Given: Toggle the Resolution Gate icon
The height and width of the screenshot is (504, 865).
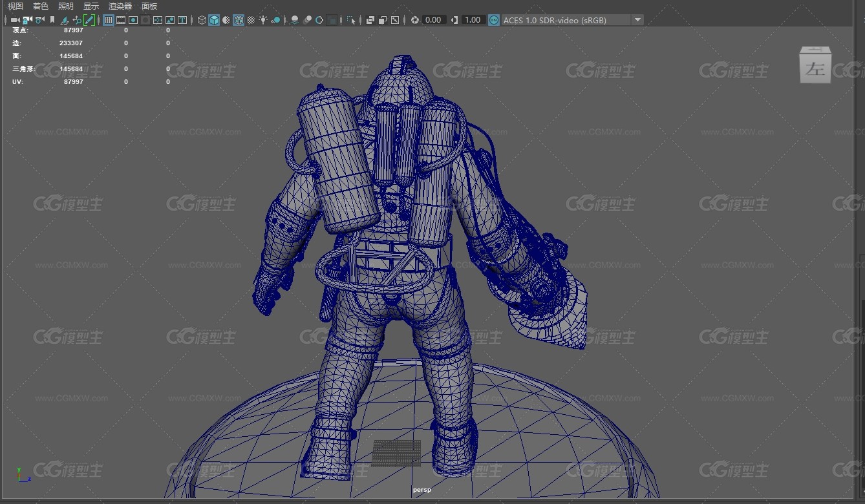Looking at the screenshot, I should point(133,20).
